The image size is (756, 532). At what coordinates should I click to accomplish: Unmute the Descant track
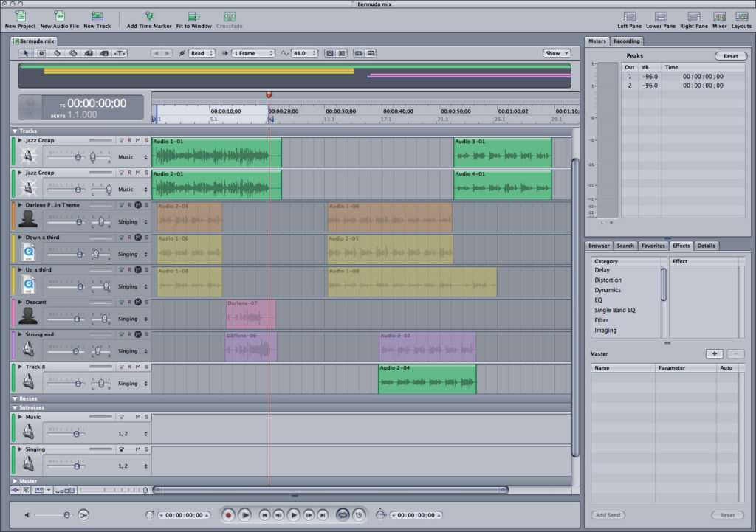pos(138,302)
